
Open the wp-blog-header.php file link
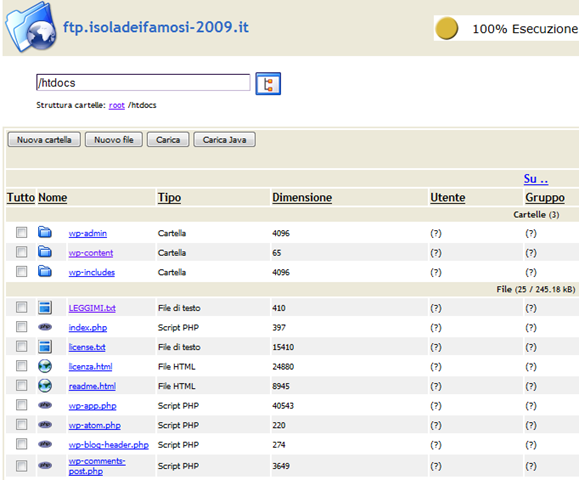click(109, 445)
